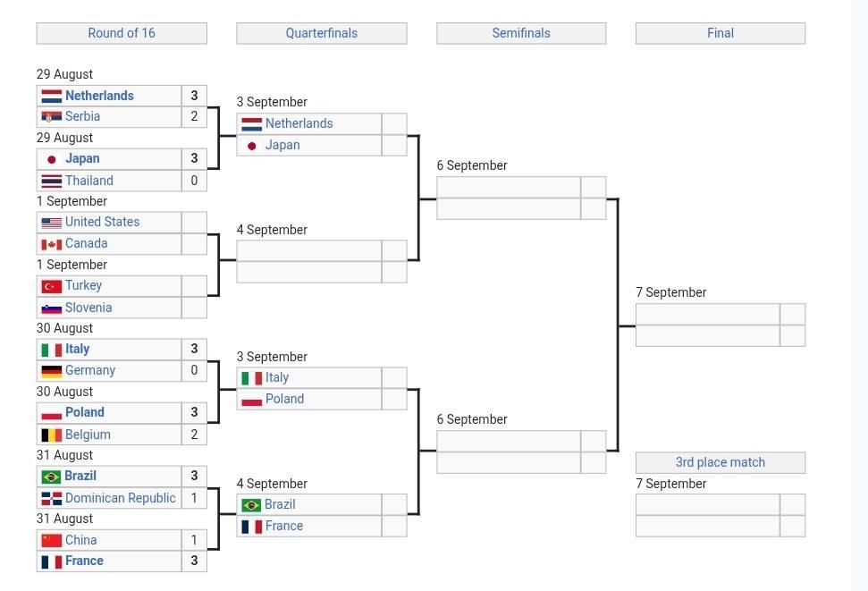Open the Final header link
The image size is (868, 591).
(721, 33)
